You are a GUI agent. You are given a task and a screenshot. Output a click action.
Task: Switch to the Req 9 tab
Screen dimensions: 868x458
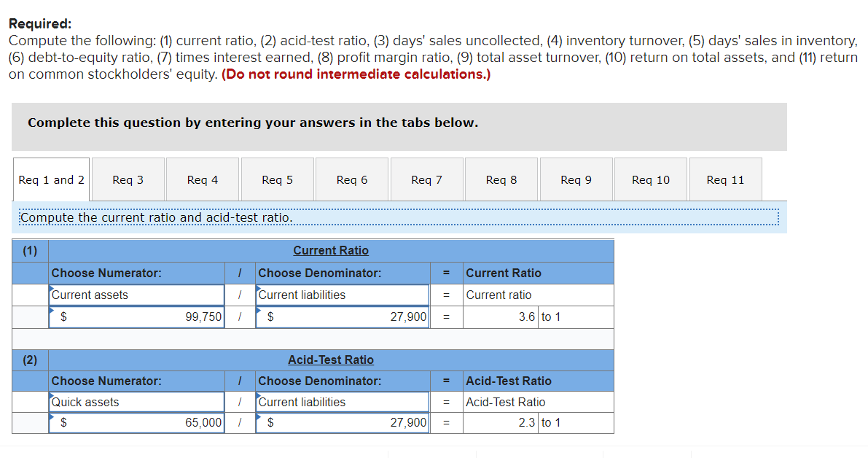[x=576, y=179]
